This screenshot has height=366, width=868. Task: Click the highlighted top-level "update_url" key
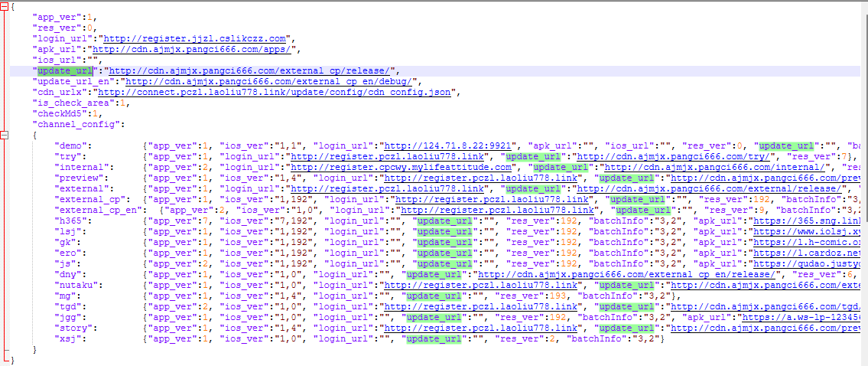(65, 70)
